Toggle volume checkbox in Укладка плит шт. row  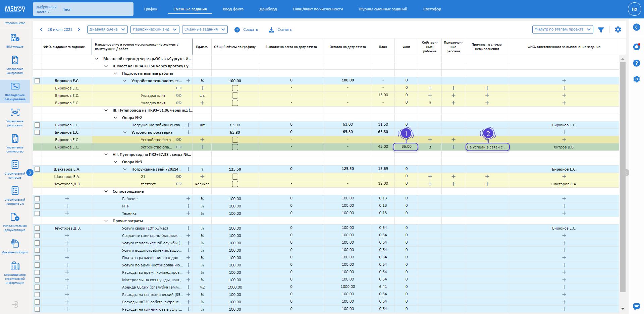235,96
